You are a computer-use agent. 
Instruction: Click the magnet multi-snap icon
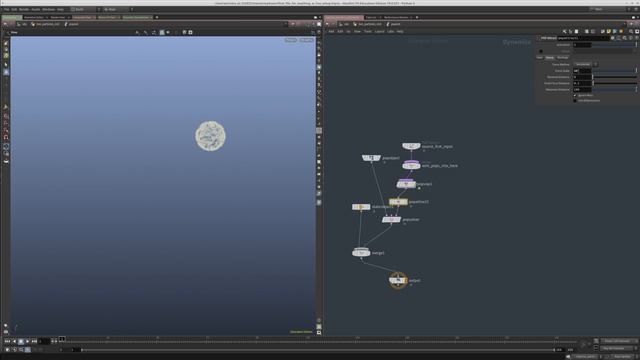click(x=6, y=137)
